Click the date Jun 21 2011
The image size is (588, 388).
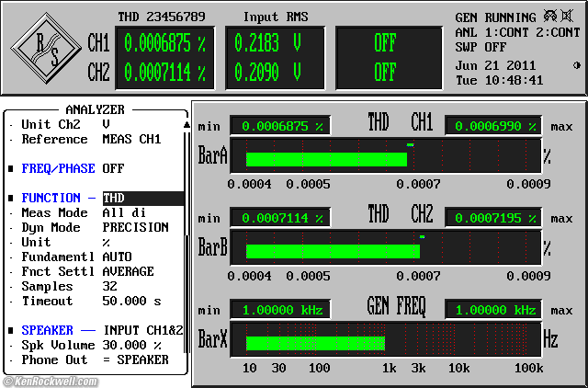[x=495, y=65]
